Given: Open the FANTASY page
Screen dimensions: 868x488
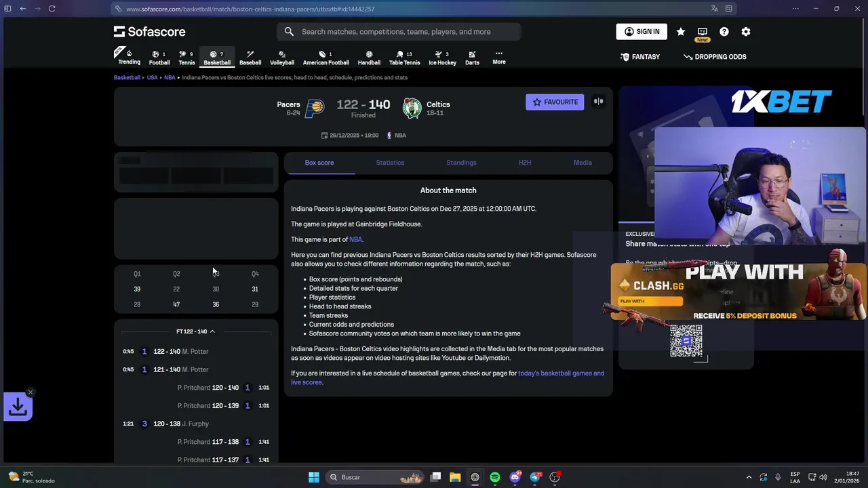Looking at the screenshot, I should (640, 57).
